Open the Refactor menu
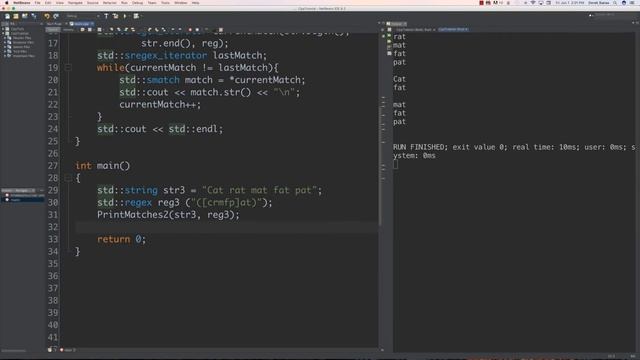This screenshot has height=360, width=640. (x=110, y=3)
